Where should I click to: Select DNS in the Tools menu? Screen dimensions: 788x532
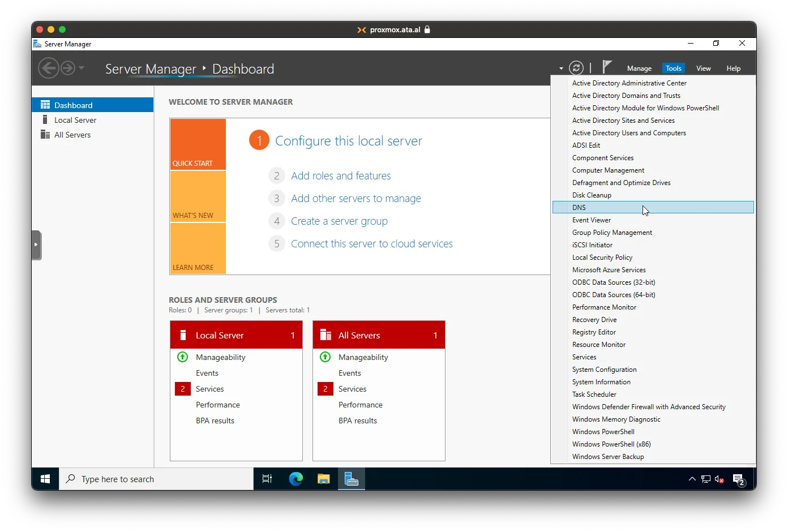(653, 208)
